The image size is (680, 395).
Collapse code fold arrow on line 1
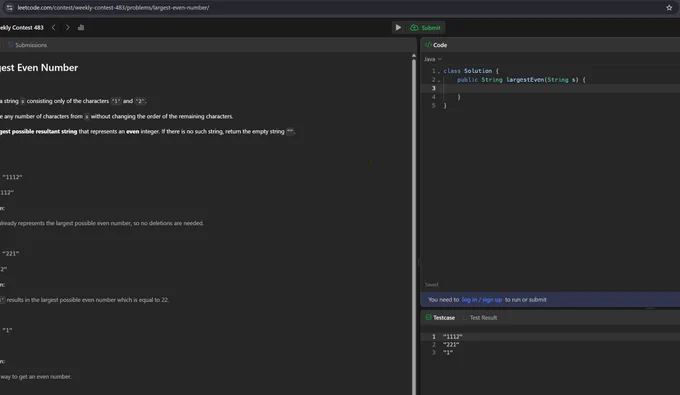point(439,71)
